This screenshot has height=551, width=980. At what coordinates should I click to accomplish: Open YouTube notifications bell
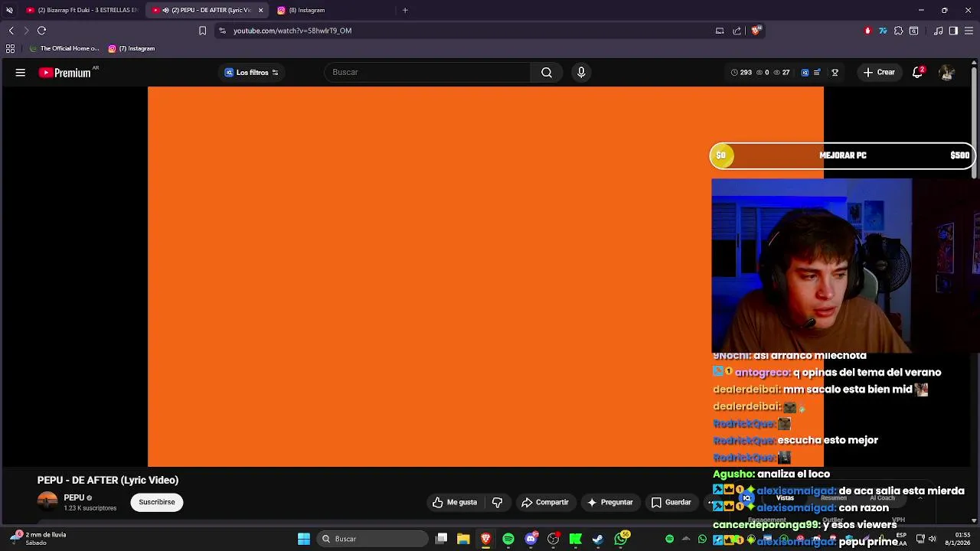[917, 73]
